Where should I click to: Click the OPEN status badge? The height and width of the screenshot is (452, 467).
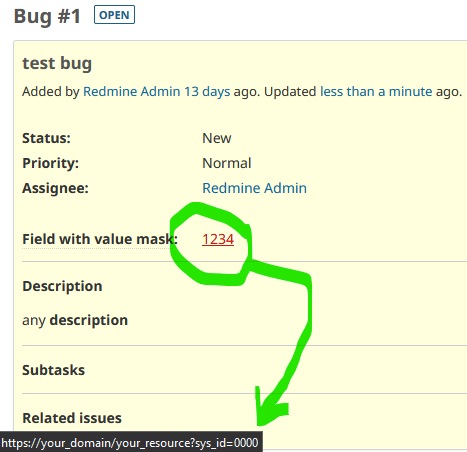(x=114, y=15)
